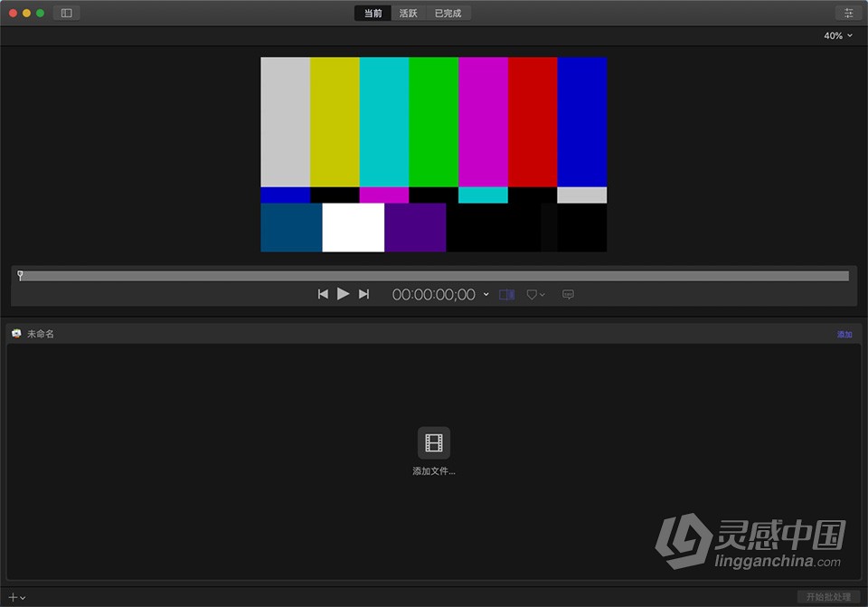Click the middle of the preview scrubber bar
The width and height of the screenshot is (868, 607).
coord(434,276)
